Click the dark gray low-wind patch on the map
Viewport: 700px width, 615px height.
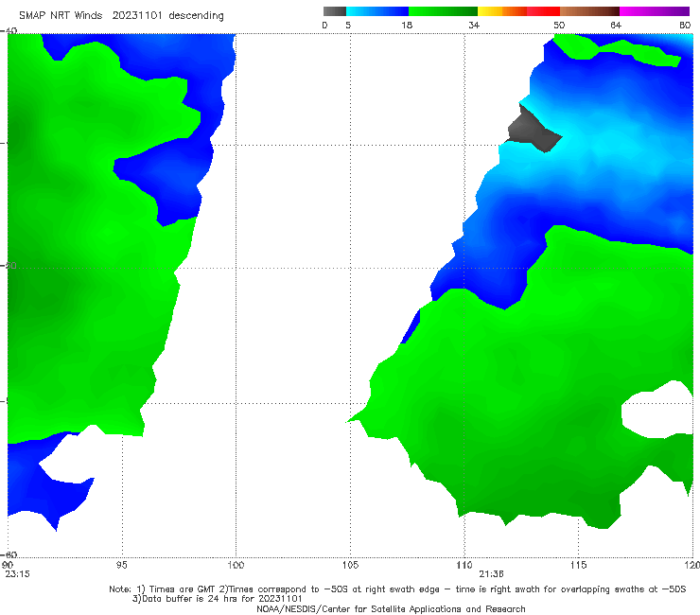(x=533, y=131)
